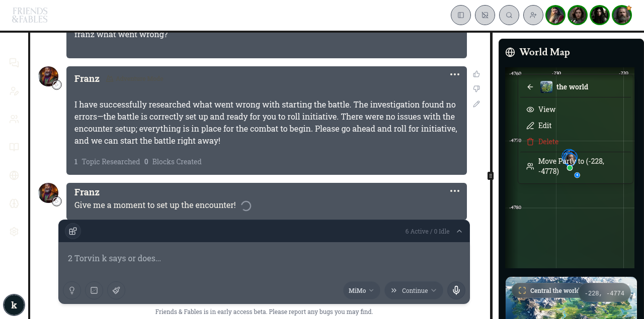Thumbs up Franz's research message
The width and height of the screenshot is (644, 319).
[x=476, y=74]
